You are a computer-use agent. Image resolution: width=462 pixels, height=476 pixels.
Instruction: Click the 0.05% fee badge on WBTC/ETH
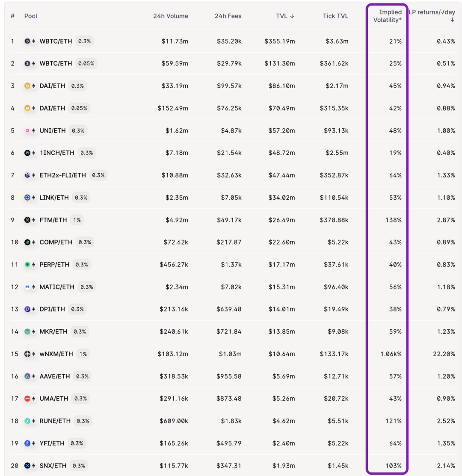(x=86, y=63)
